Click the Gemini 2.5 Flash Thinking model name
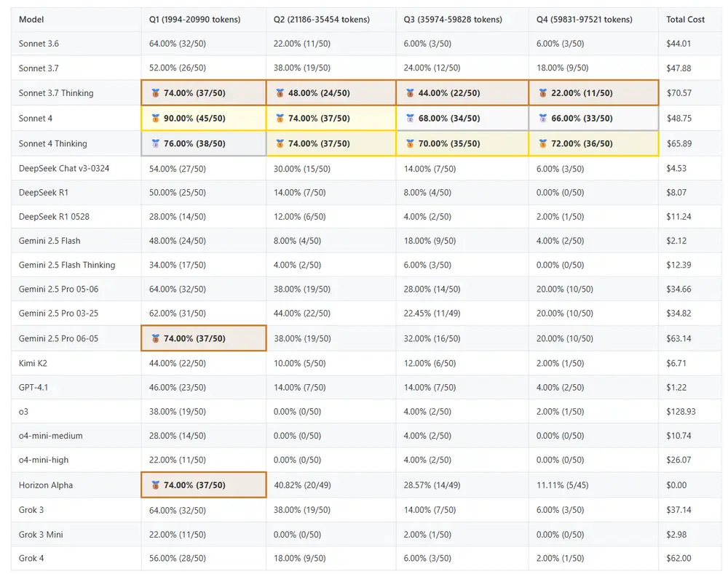The height and width of the screenshot is (574, 728). pos(67,265)
